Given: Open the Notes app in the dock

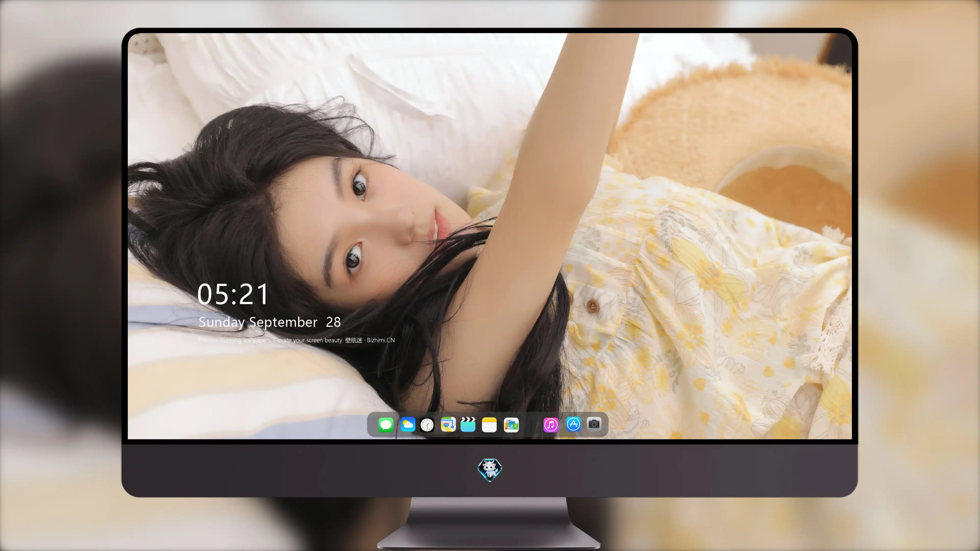Looking at the screenshot, I should tap(489, 424).
